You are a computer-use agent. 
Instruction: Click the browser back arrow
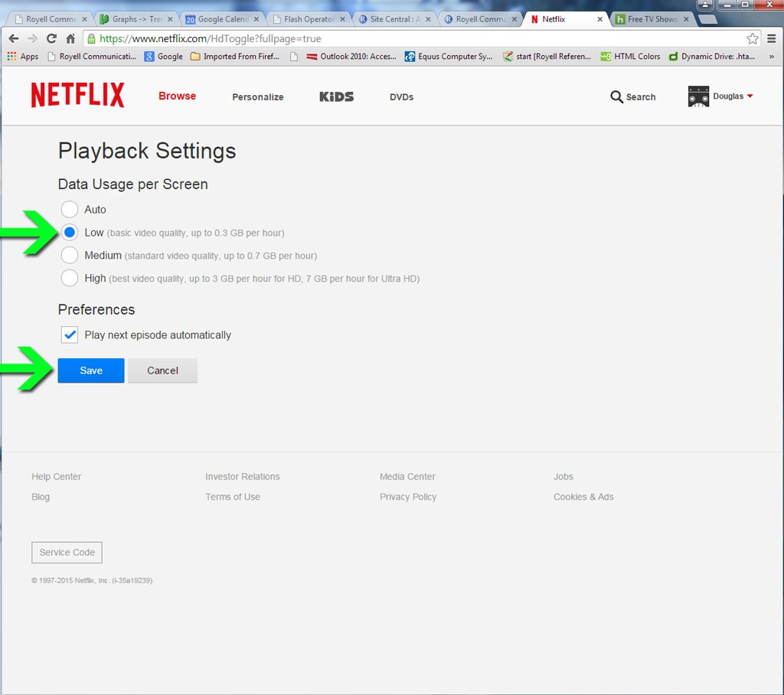click(x=13, y=38)
